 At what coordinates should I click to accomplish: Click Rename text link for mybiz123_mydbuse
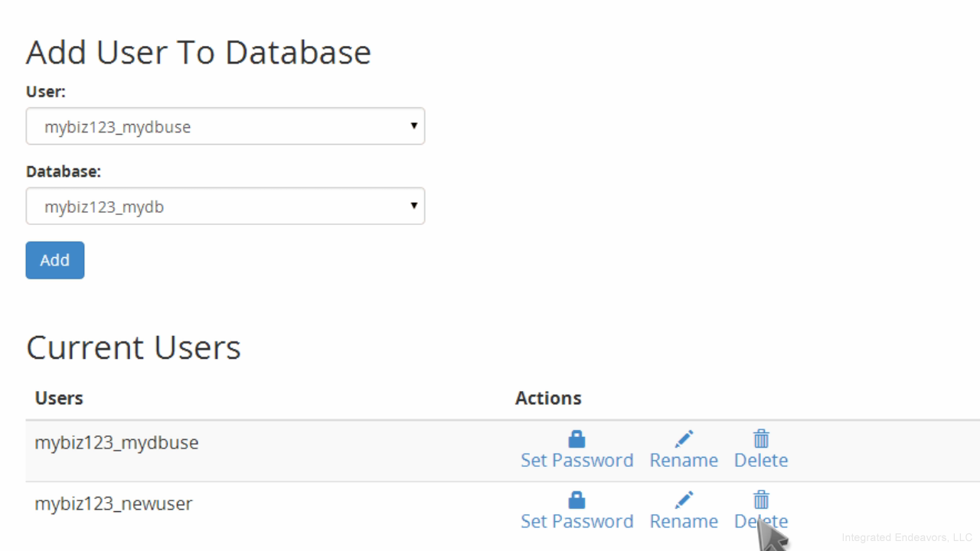(684, 461)
